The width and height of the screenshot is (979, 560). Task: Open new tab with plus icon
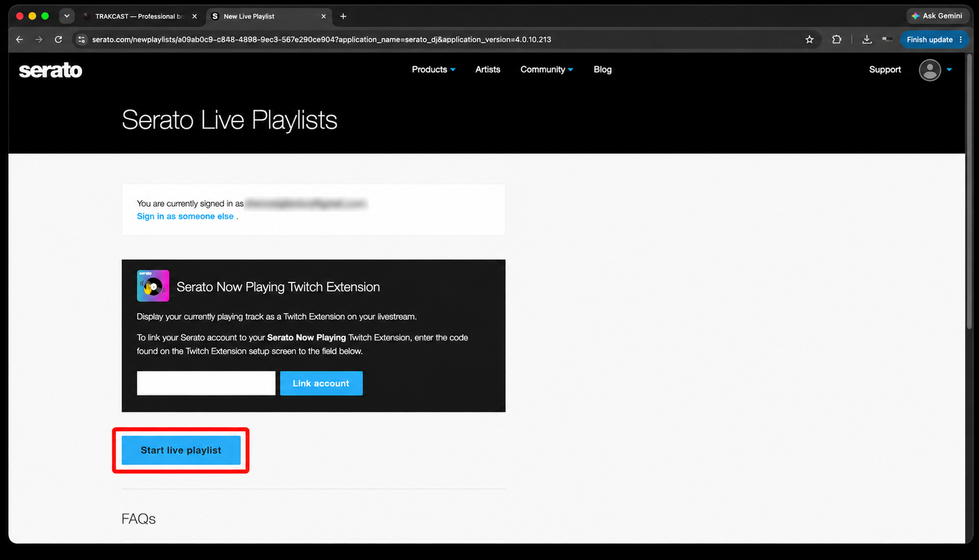click(343, 17)
